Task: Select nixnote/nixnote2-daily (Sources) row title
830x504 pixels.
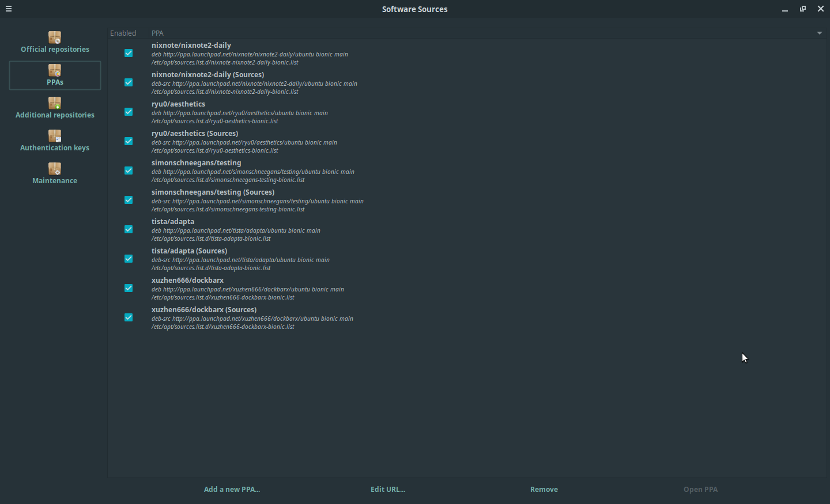Action: [208, 75]
